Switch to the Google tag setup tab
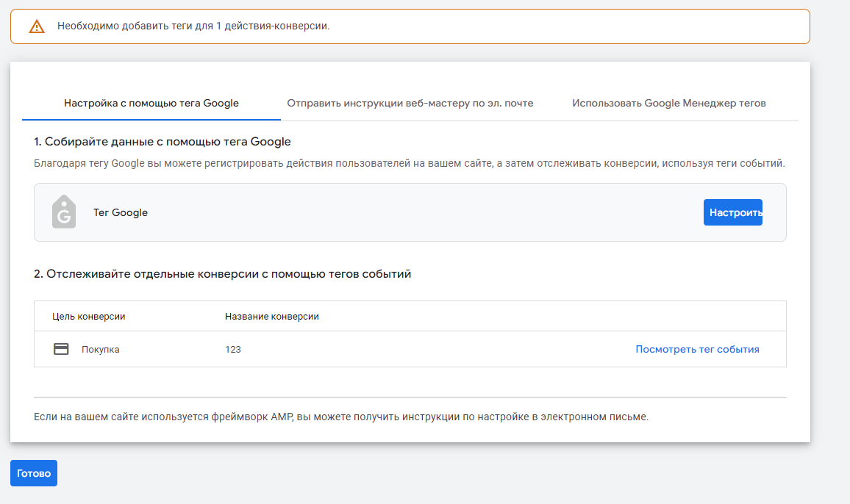 [x=151, y=104]
